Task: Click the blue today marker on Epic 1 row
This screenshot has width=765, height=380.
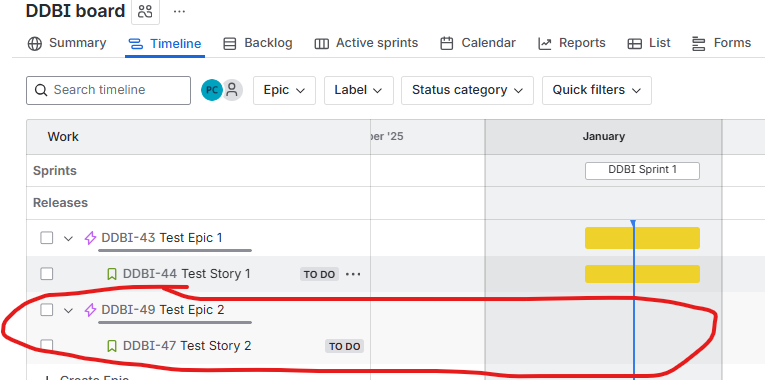Action: (x=633, y=223)
